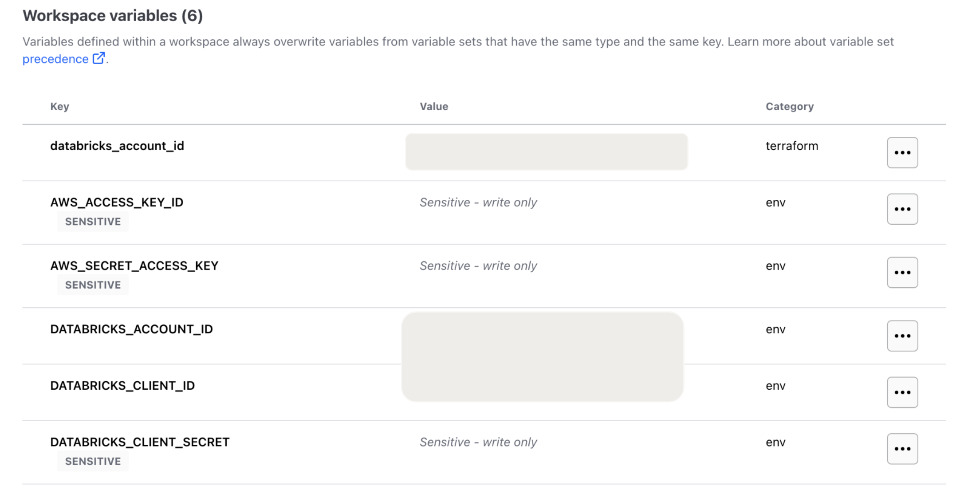Click the redacted value of databricks_account_id
Screen dimensions: 980x497
click(546, 152)
